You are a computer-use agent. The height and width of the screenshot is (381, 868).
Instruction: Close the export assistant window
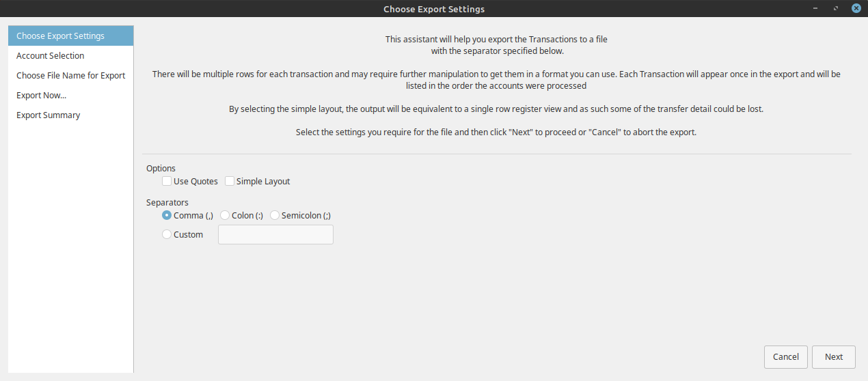856,8
